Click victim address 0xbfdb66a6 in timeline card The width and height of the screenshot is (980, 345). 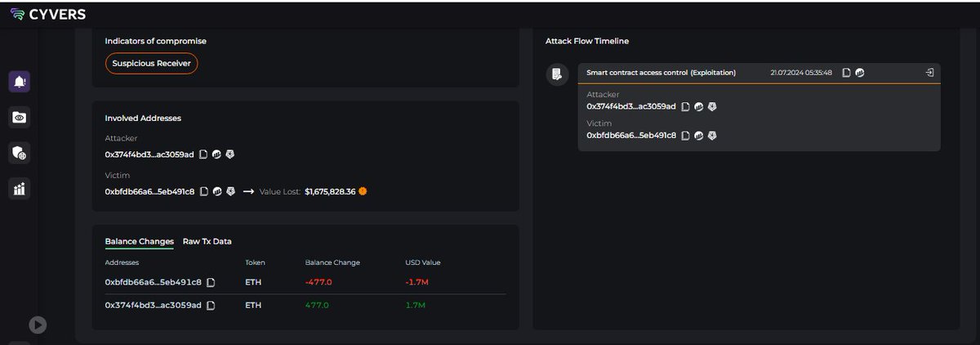click(x=631, y=135)
